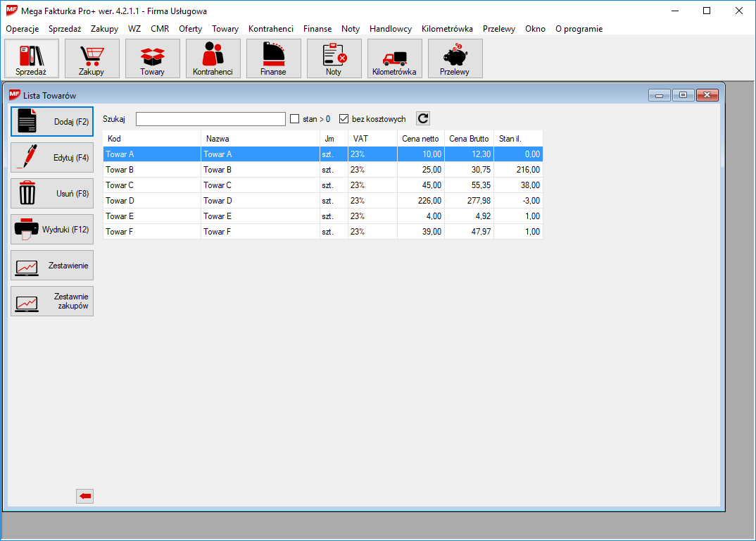This screenshot has width=756, height=541.
Task: Open the Kontrahenci contacts module
Action: (213, 58)
